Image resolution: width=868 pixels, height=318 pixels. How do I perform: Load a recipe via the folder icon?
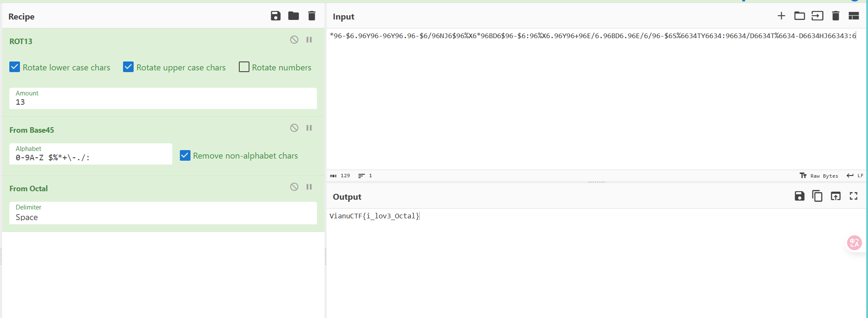294,16
